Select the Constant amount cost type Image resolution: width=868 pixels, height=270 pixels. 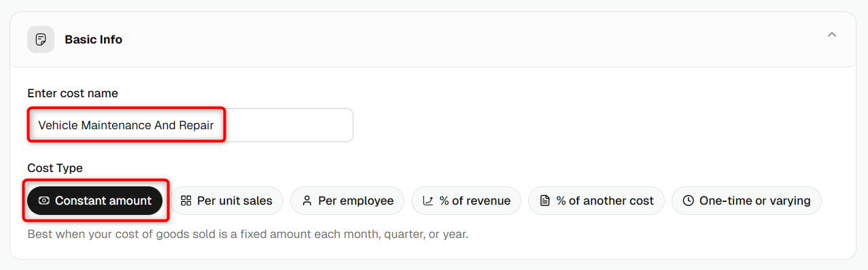(x=95, y=201)
